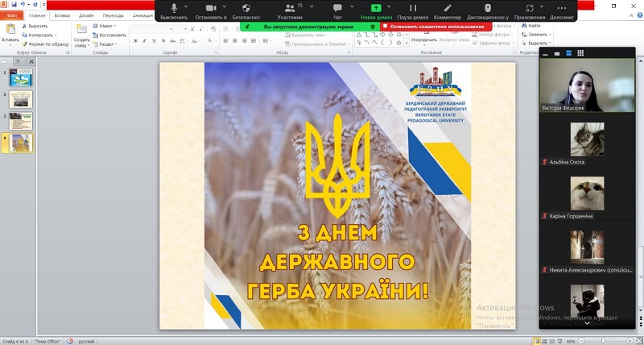Copy selection with Копировать

click(x=39, y=35)
